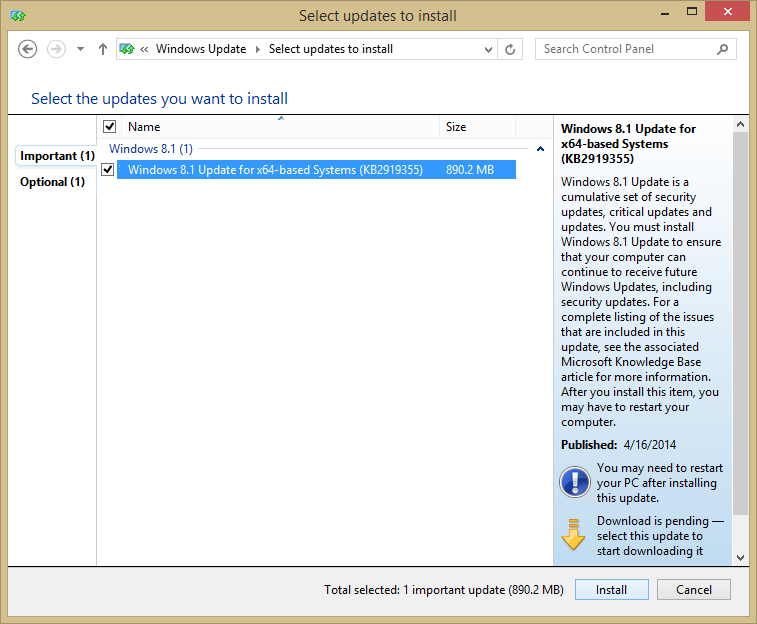Collapse the Windows 8.1 (1) group
Viewport: 757px width, 624px height.
[540, 149]
